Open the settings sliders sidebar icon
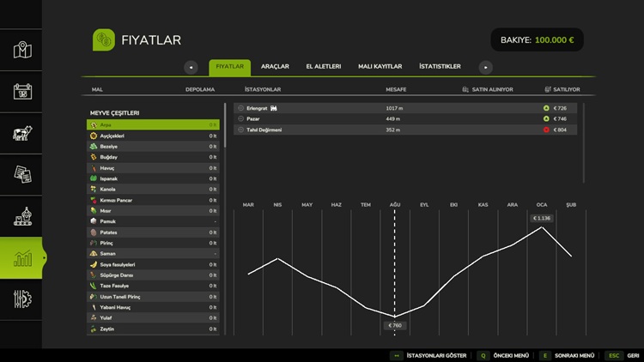The height and width of the screenshot is (362, 644). [21, 299]
